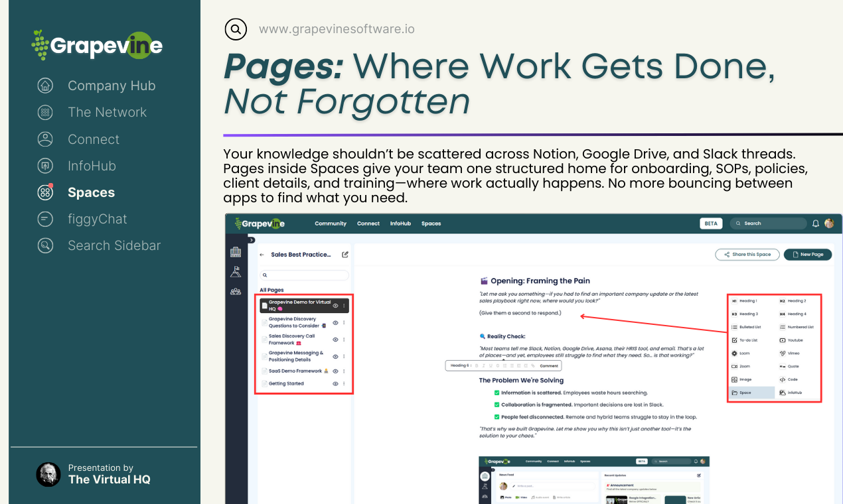Open options menu for SaaS Demo Framework
This screenshot has width=843, height=504.
point(344,371)
